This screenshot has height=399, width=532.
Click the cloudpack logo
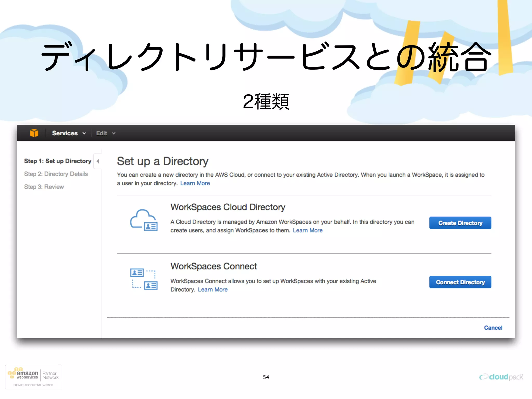tap(501, 377)
